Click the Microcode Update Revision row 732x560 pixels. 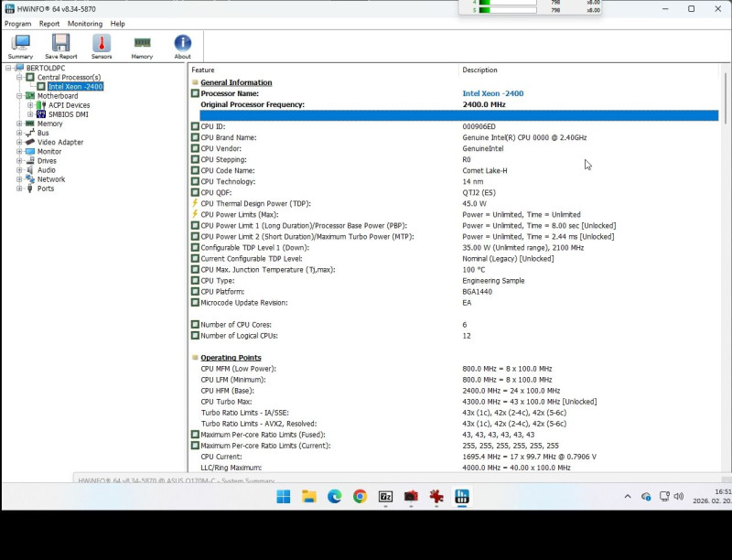point(454,302)
